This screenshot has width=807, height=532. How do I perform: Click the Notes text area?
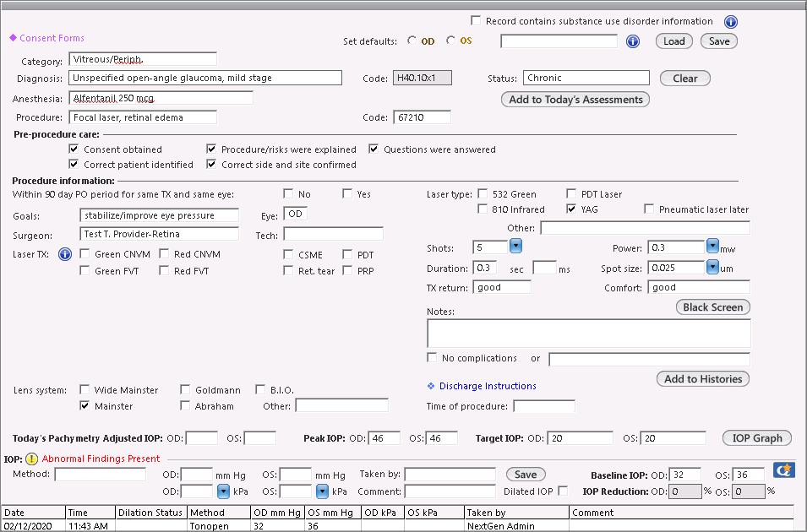tap(588, 334)
